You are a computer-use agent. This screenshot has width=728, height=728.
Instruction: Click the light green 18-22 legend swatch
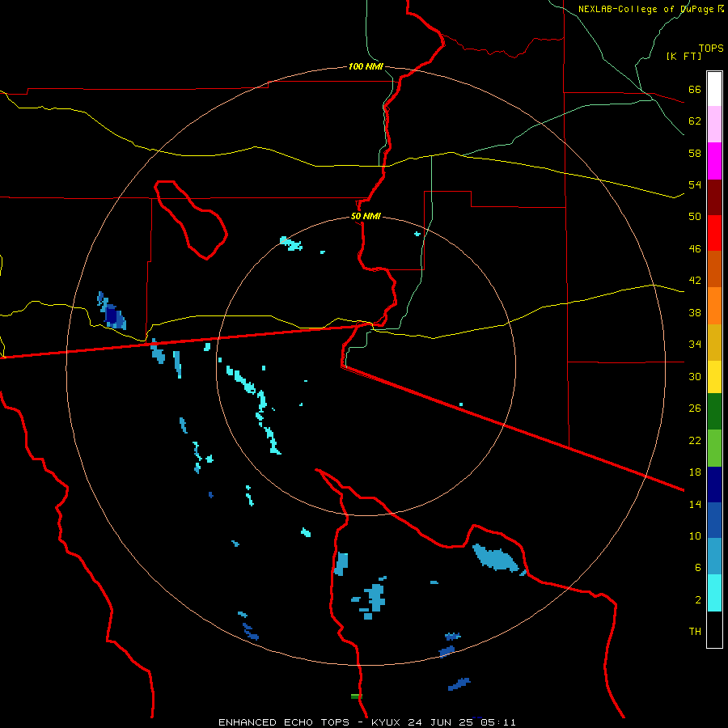714,448
